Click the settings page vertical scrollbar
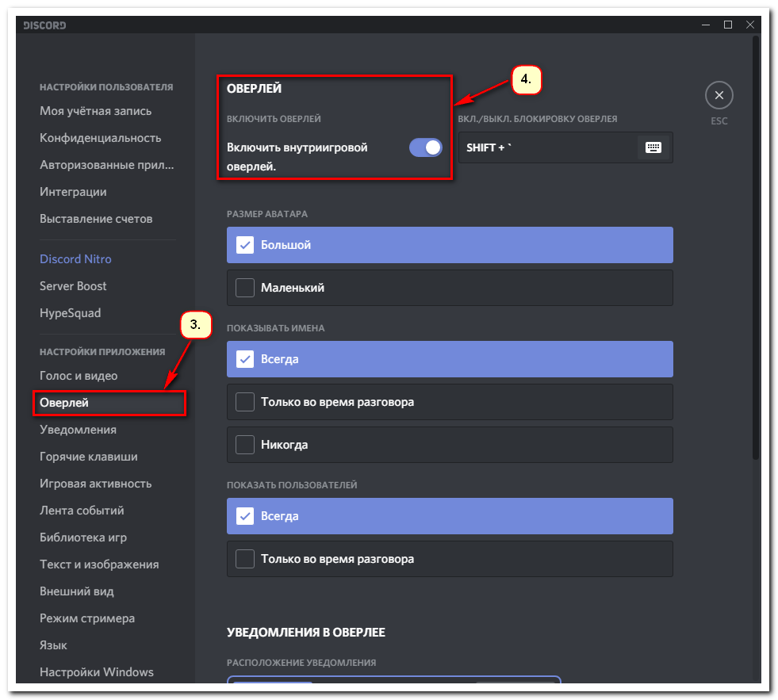The height and width of the screenshot is (700, 778). pyautogui.click(x=756, y=248)
